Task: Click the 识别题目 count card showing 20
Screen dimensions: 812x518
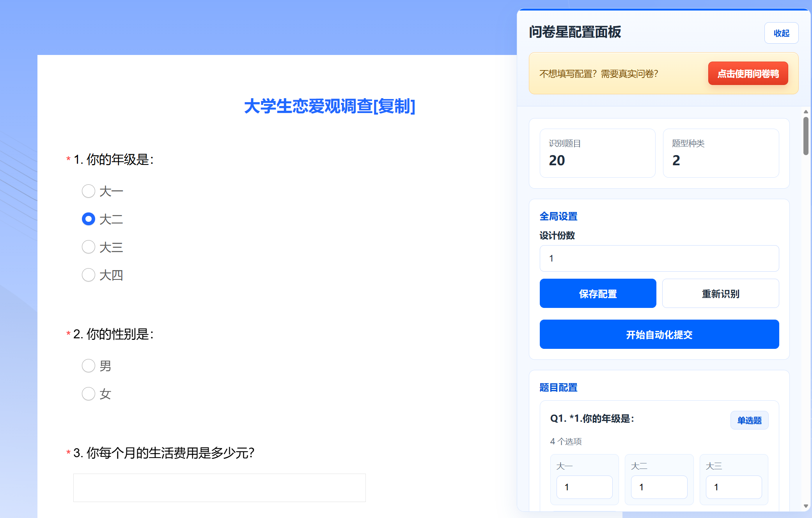Action: 597,153
